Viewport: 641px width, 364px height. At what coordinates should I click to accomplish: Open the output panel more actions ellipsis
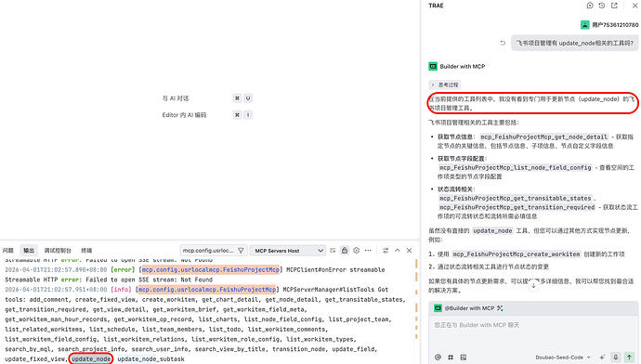368,251
